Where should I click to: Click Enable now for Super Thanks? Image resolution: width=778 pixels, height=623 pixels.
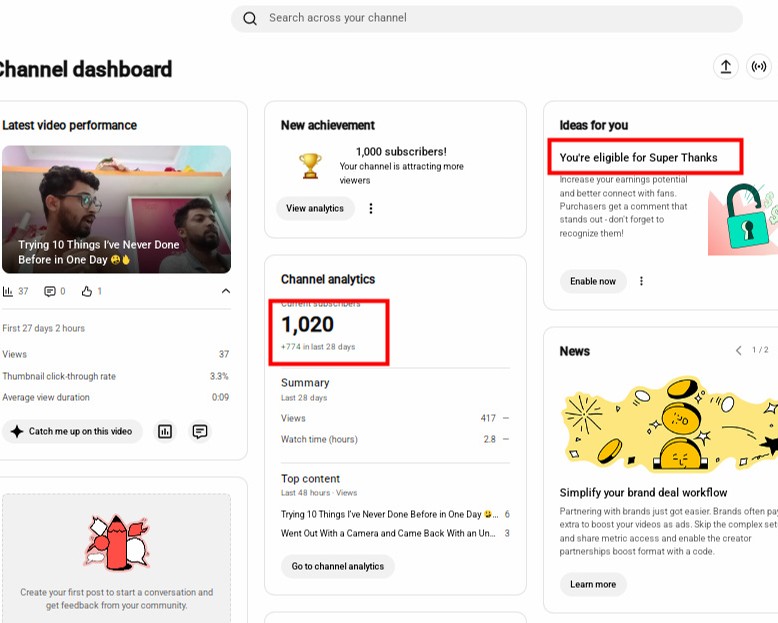click(x=593, y=281)
